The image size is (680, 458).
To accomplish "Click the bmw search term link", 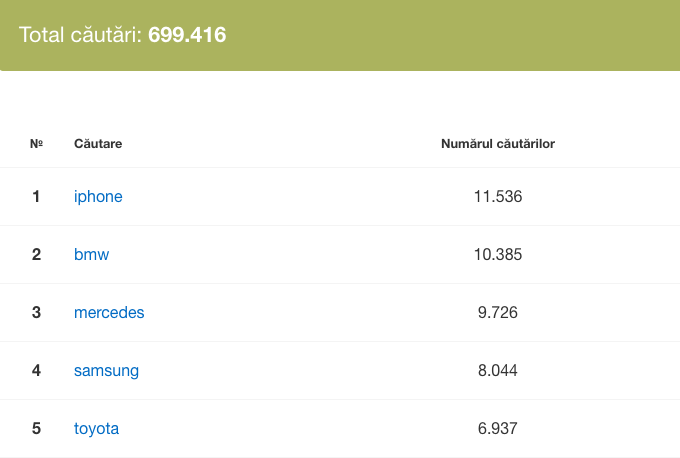I will 91,254.
